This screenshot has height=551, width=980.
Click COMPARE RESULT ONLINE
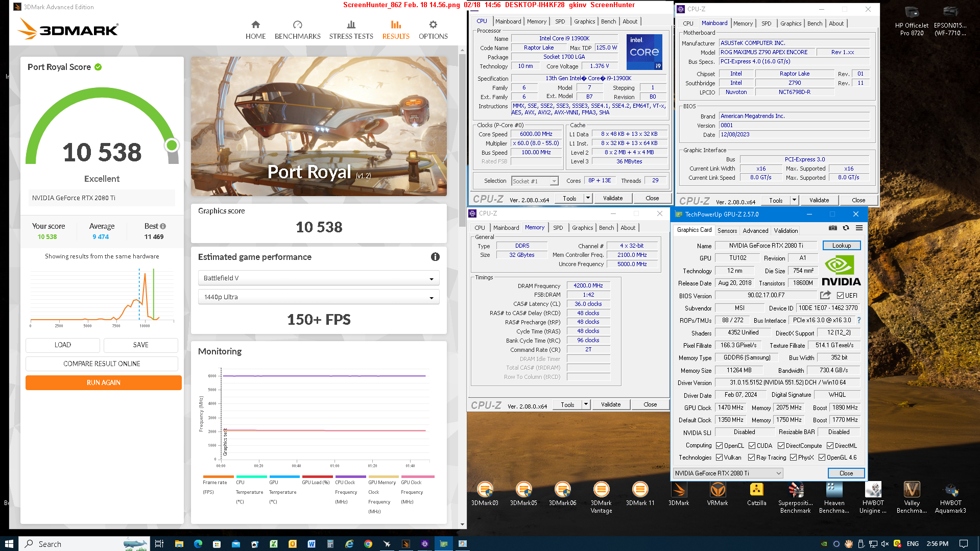click(x=102, y=364)
